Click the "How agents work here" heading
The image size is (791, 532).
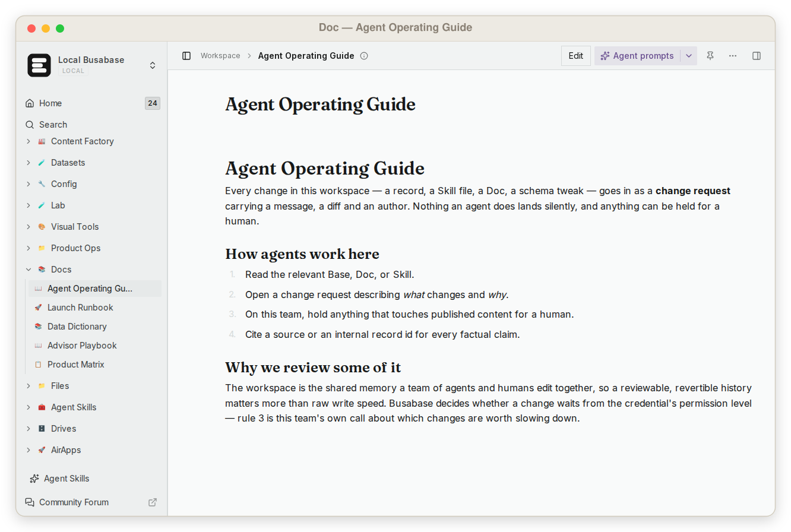coord(302,254)
